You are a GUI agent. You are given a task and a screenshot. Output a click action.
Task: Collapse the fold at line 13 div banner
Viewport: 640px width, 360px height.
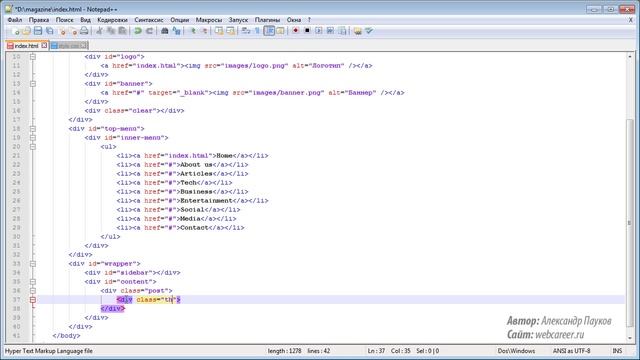[x=33, y=84]
